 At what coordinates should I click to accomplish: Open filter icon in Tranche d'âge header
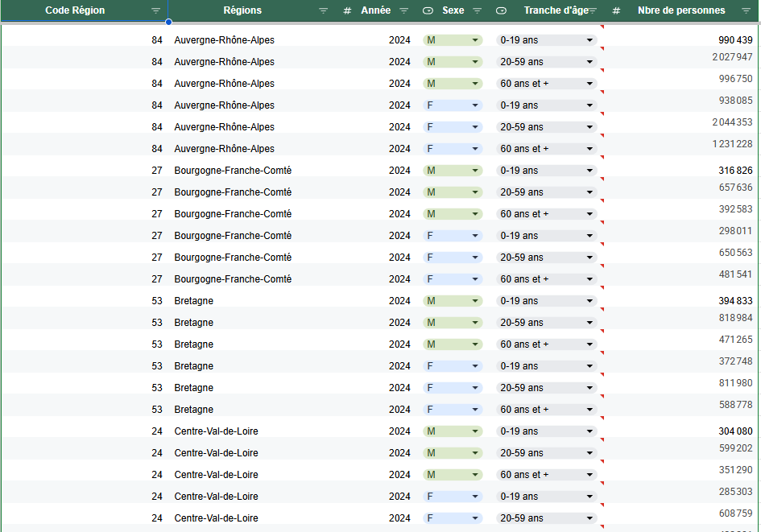[592, 11]
